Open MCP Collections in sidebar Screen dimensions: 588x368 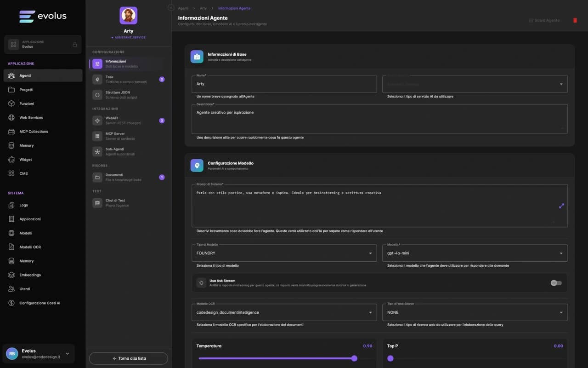point(34,132)
